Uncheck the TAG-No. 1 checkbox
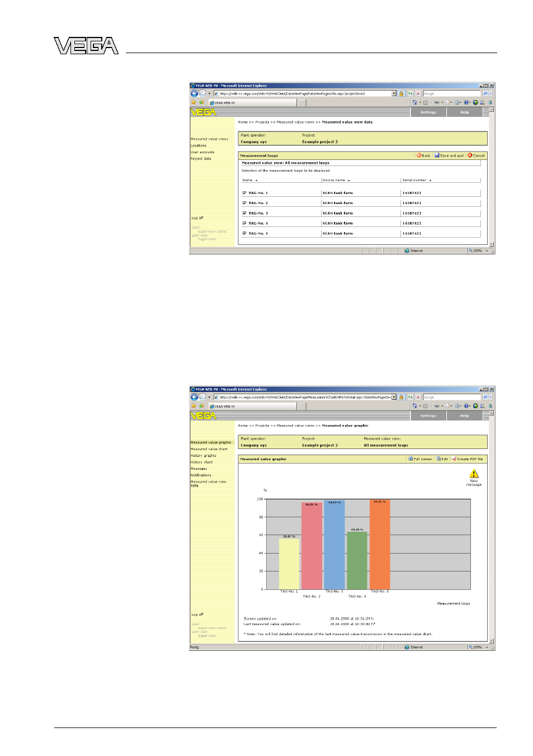 (x=244, y=193)
